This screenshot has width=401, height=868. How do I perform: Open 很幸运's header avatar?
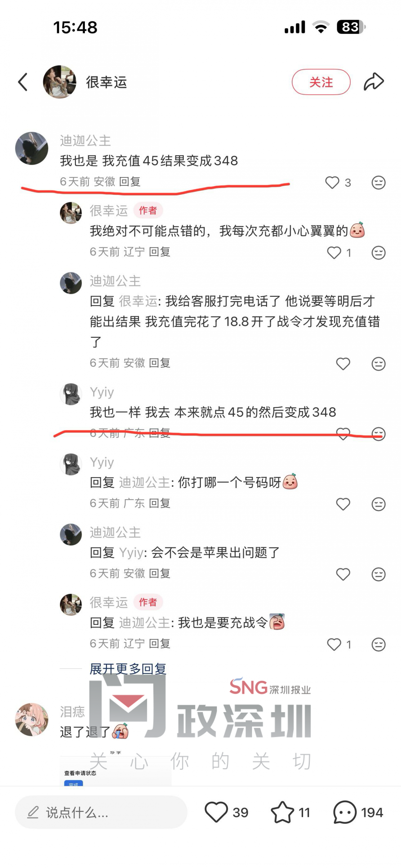tap(60, 82)
